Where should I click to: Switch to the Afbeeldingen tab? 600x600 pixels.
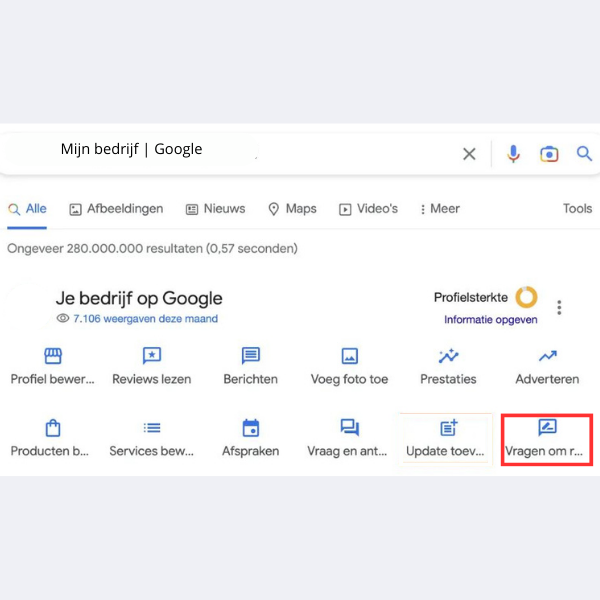(x=116, y=209)
